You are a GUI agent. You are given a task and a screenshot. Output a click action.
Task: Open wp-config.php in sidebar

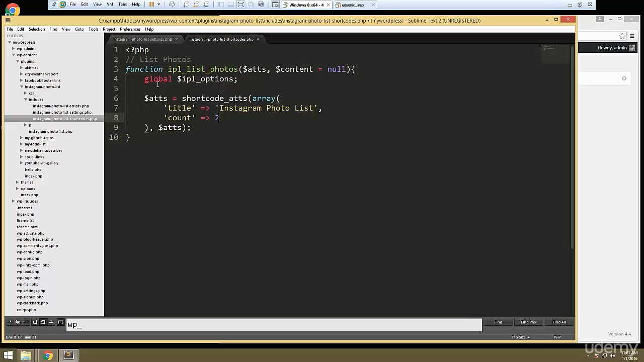[x=29, y=252]
